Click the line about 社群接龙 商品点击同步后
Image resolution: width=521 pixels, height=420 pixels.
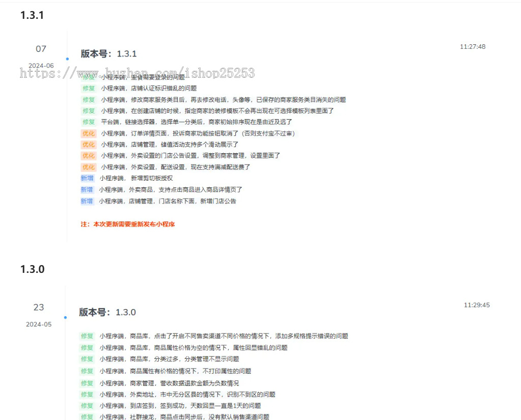(184, 416)
